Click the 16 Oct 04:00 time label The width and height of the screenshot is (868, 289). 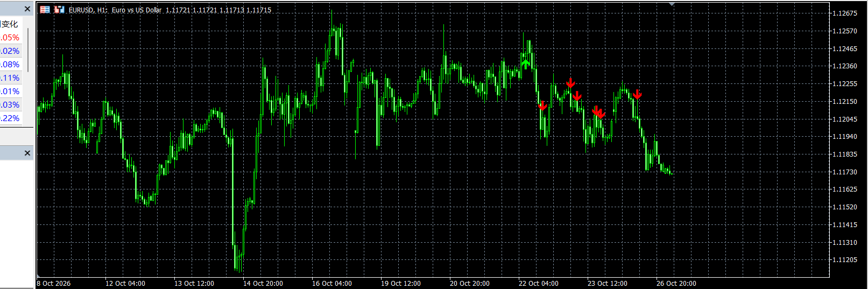click(332, 284)
